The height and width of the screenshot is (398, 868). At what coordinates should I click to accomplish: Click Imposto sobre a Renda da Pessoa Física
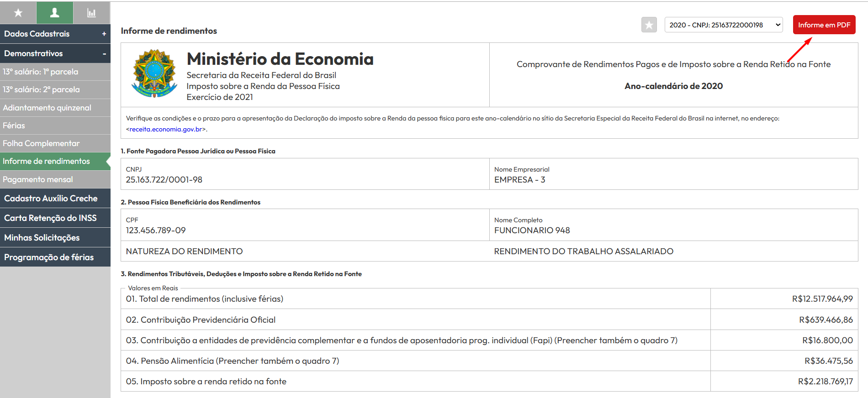[263, 86]
